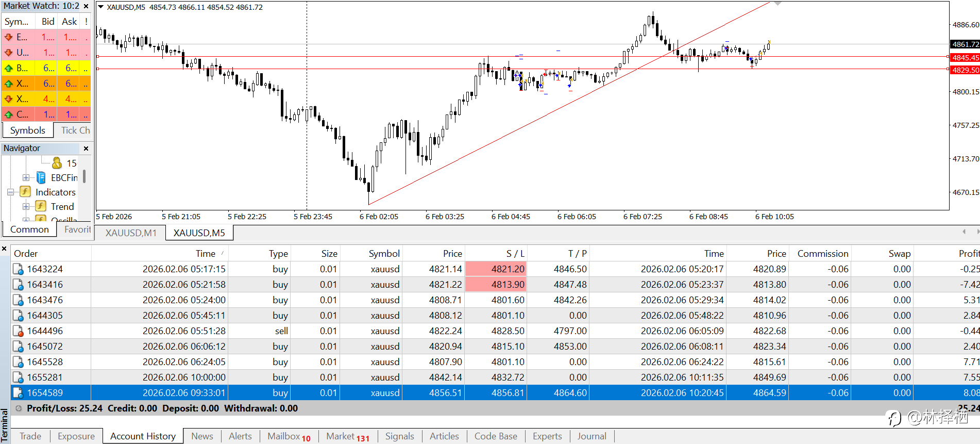
Task: Click order icon for order 1643224
Action: 18,269
